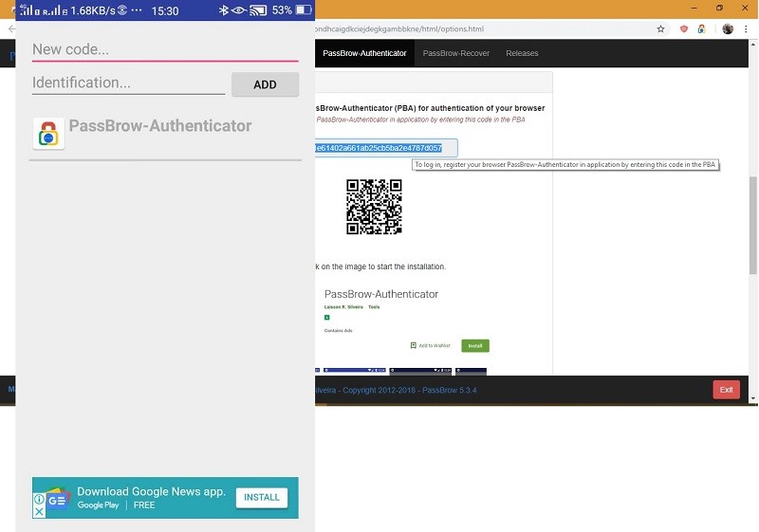Tap the three dots status bar overflow

[137, 10]
